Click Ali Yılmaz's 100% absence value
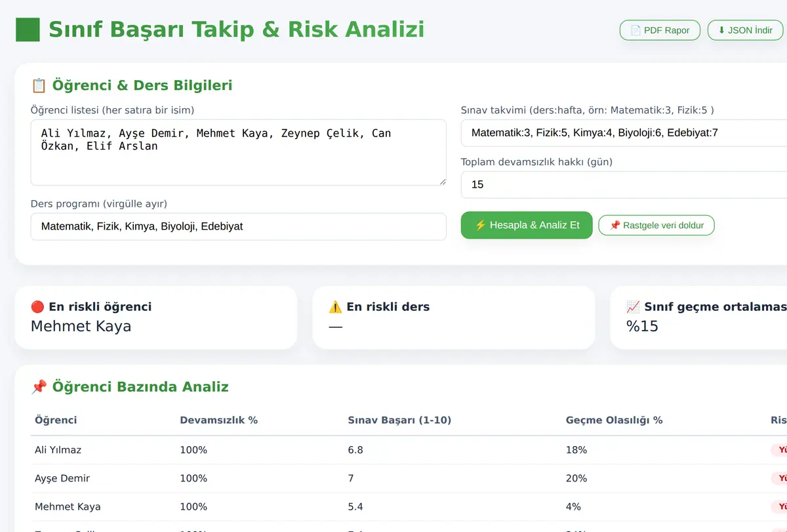The height and width of the screenshot is (532, 787). point(193,450)
